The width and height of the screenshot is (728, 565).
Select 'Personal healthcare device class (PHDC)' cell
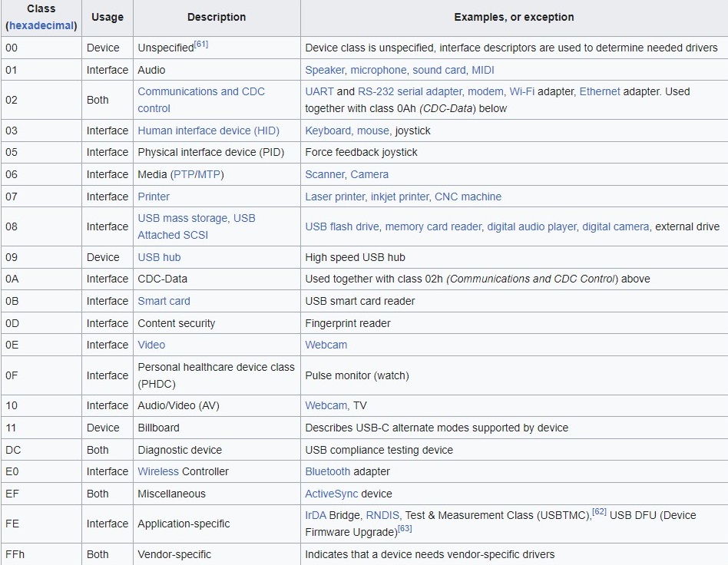217,375
